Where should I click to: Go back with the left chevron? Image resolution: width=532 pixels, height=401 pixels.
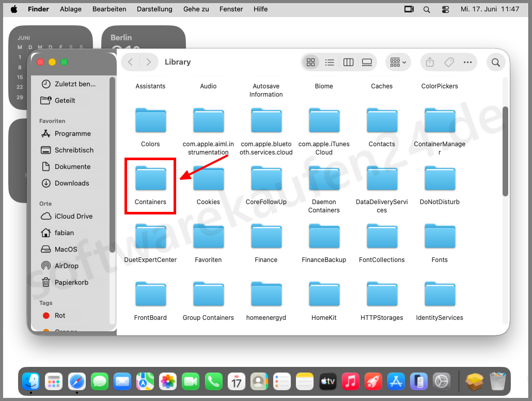[131, 62]
